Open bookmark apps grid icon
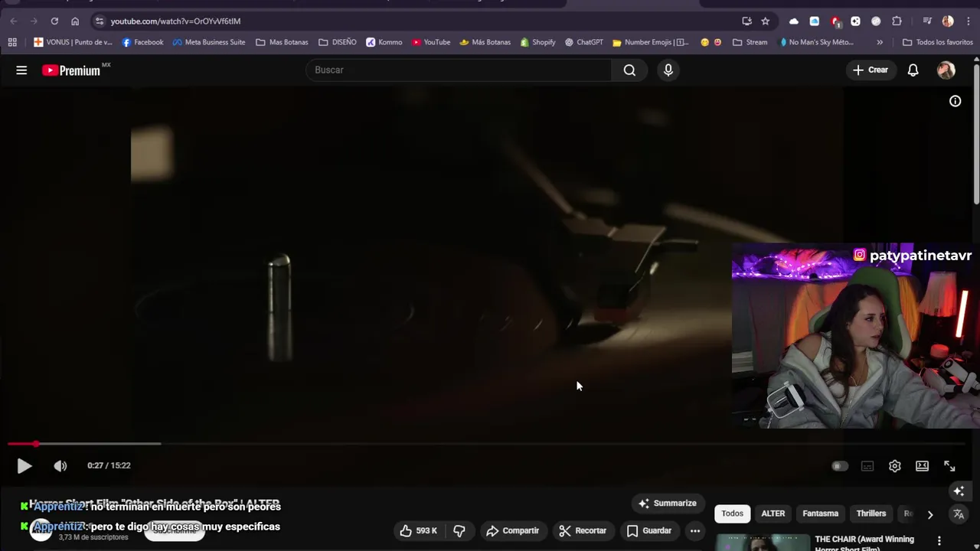Image resolution: width=980 pixels, height=551 pixels. [12, 42]
